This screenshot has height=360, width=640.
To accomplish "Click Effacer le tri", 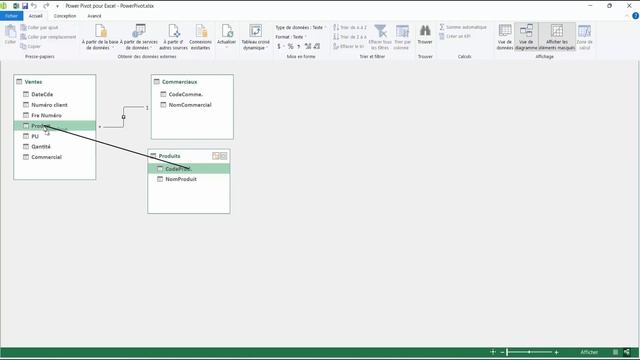I will click(x=348, y=46).
